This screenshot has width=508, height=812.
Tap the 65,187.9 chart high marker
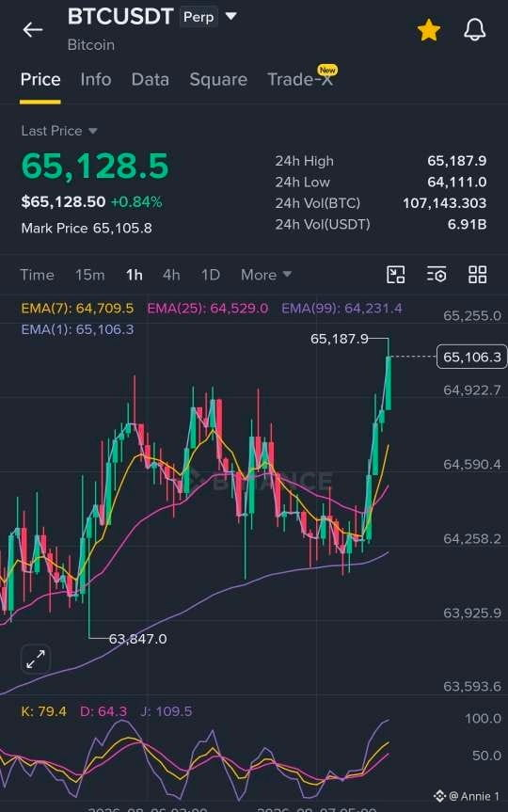coord(340,339)
